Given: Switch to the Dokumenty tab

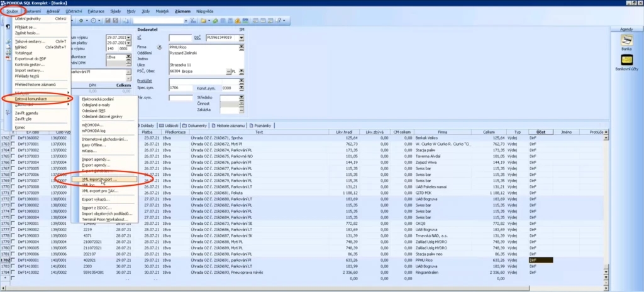Looking at the screenshot, I should [x=195, y=126].
